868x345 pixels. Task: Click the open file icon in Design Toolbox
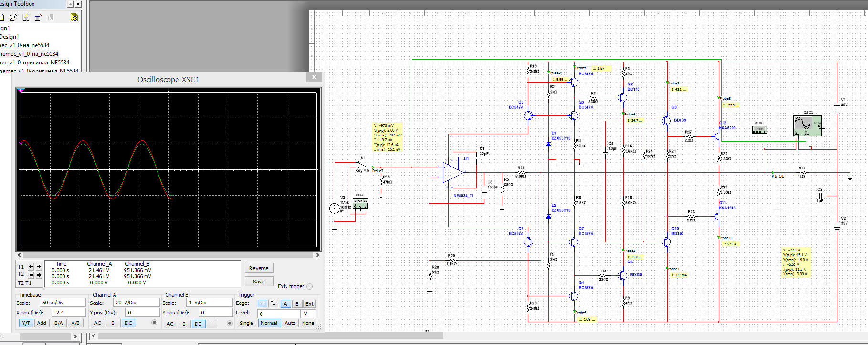coord(13,17)
